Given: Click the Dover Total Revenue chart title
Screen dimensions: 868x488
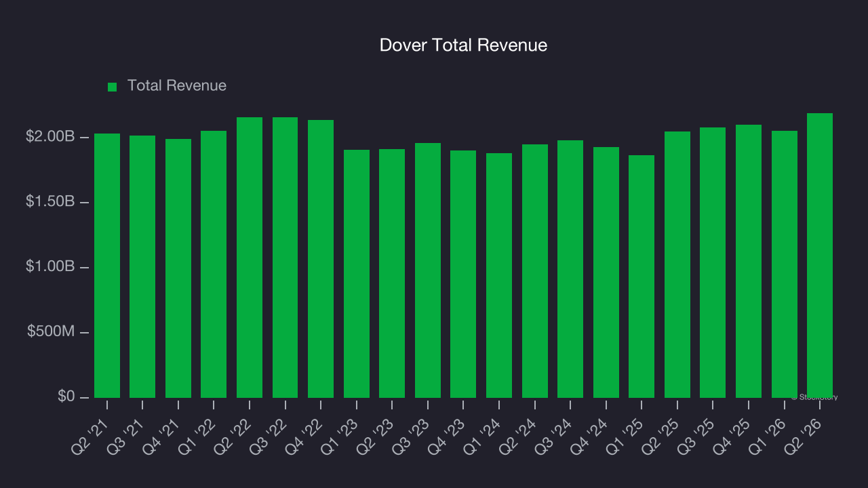Looking at the screenshot, I should tap(463, 45).
